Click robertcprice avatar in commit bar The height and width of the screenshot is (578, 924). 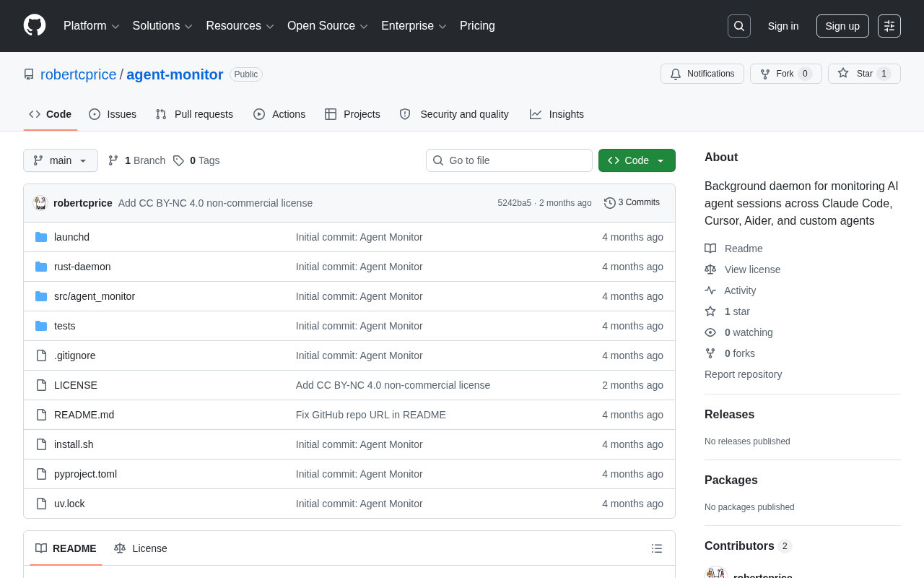[x=40, y=203]
